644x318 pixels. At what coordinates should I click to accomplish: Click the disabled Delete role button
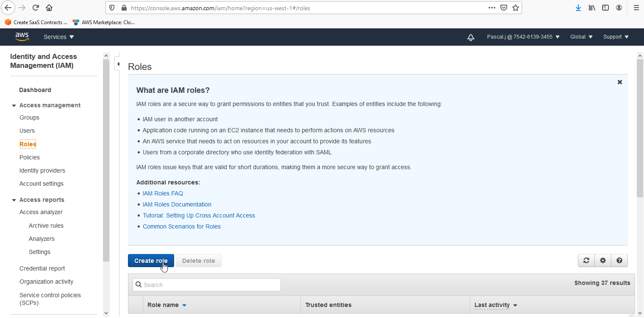coord(199,261)
